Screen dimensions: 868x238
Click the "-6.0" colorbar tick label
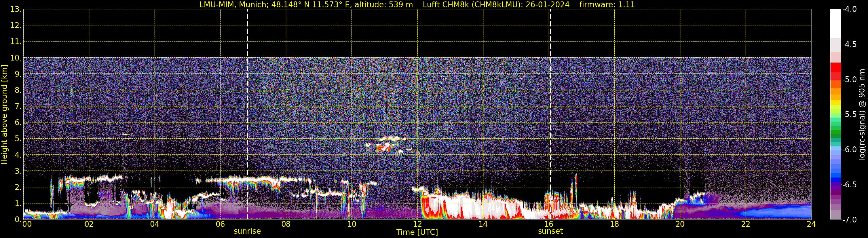point(850,150)
